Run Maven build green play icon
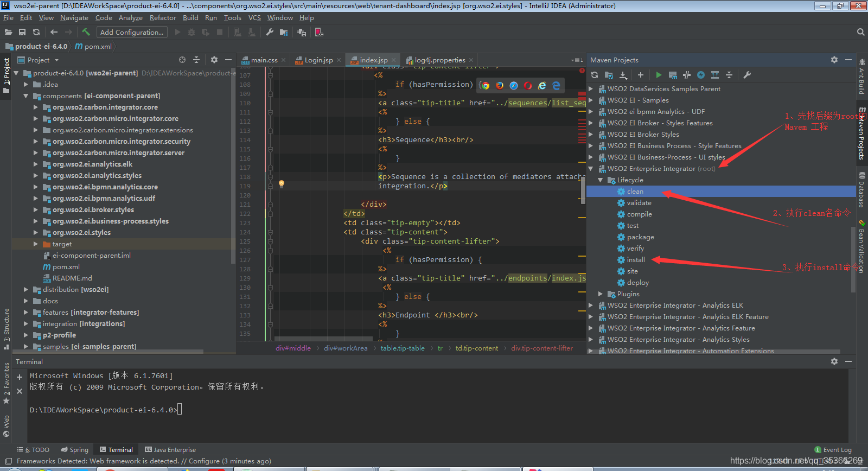Image resolution: width=868 pixels, height=471 pixels. tap(659, 75)
